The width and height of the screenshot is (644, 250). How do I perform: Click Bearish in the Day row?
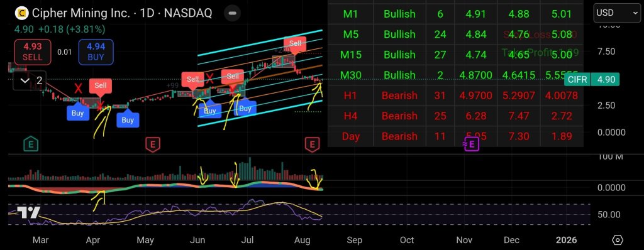[399, 136]
